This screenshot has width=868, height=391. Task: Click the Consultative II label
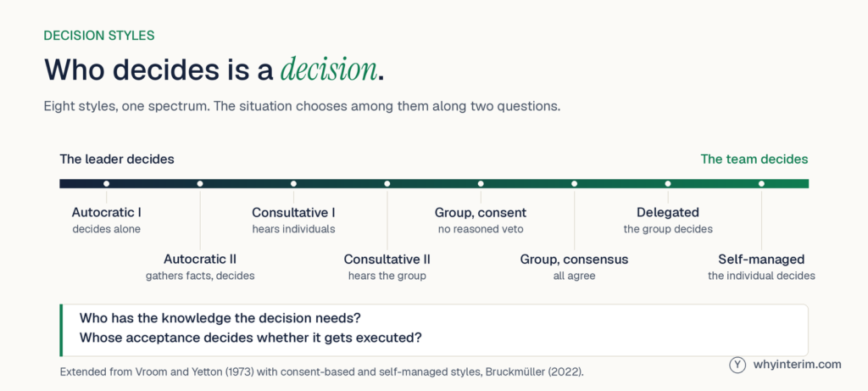coord(387,260)
